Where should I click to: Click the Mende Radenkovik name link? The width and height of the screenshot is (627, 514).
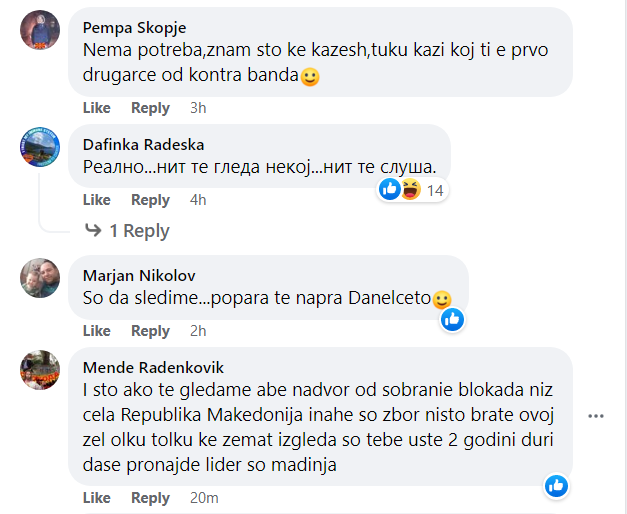click(x=153, y=367)
